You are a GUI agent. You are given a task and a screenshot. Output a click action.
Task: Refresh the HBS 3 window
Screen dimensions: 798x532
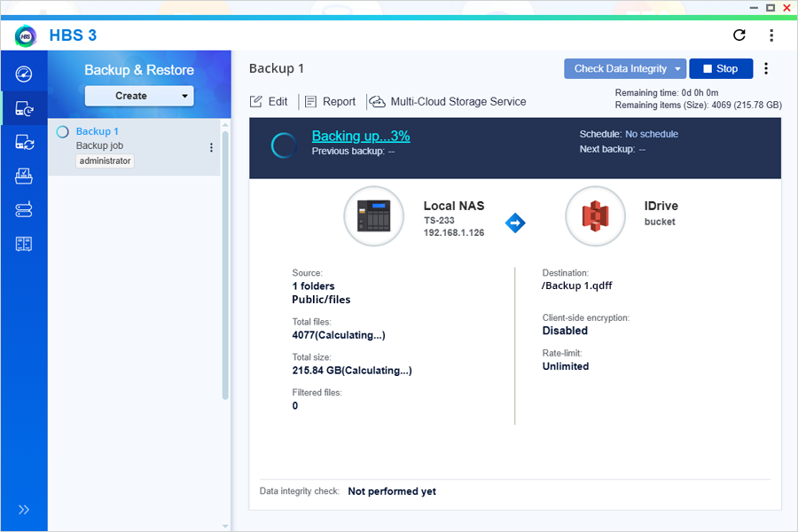coord(739,35)
